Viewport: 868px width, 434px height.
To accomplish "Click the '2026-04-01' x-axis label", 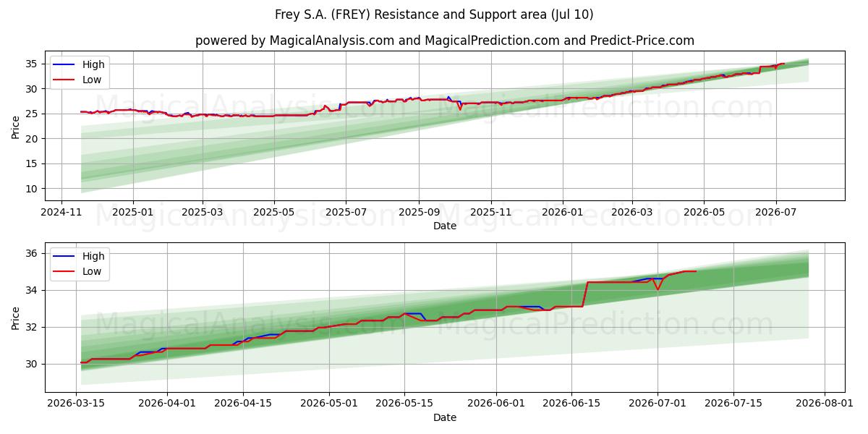I will (167, 405).
